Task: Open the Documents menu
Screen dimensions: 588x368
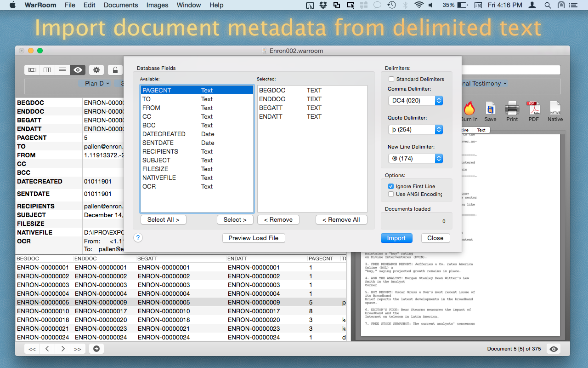Action: click(121, 5)
